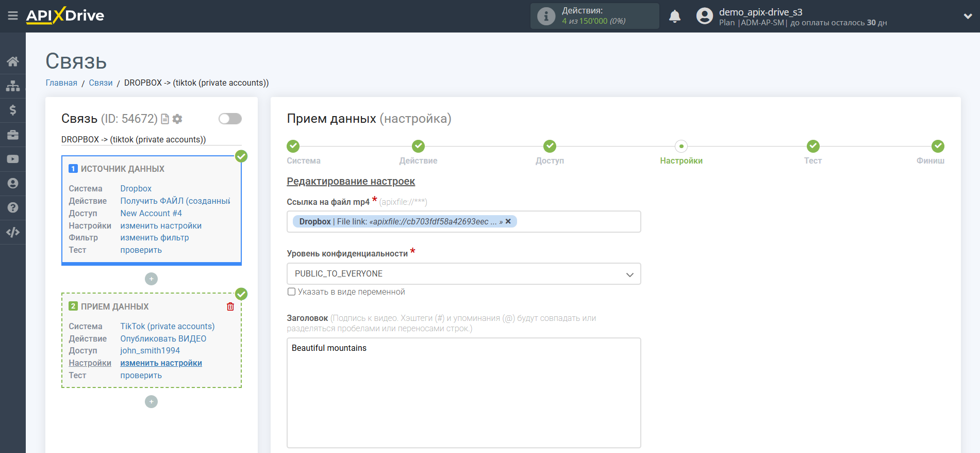Open connection settings gear icon

click(177, 119)
